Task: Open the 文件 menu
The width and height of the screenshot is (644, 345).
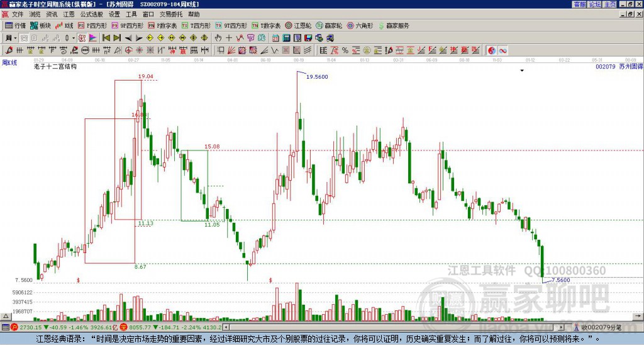Action: 18,14
